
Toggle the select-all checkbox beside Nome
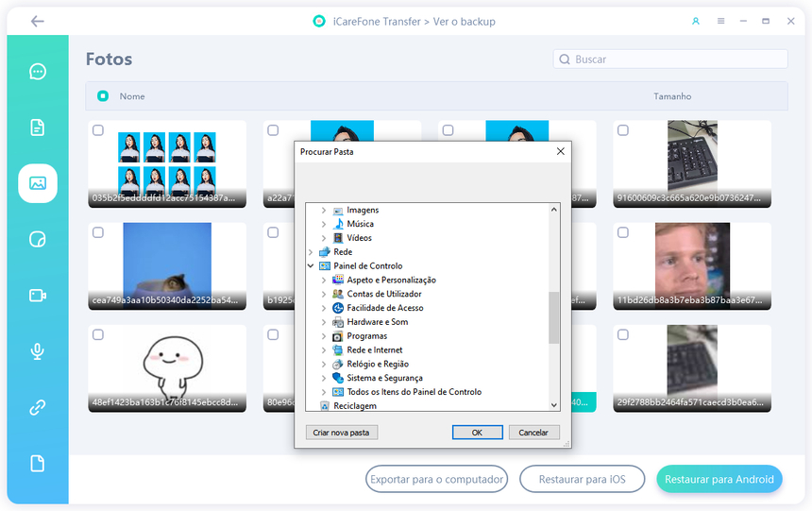[103, 96]
